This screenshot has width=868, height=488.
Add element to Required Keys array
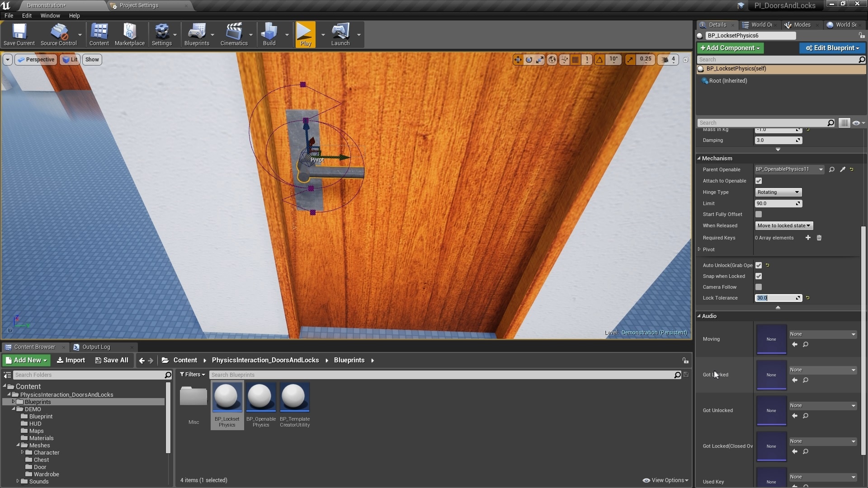[808, 238]
